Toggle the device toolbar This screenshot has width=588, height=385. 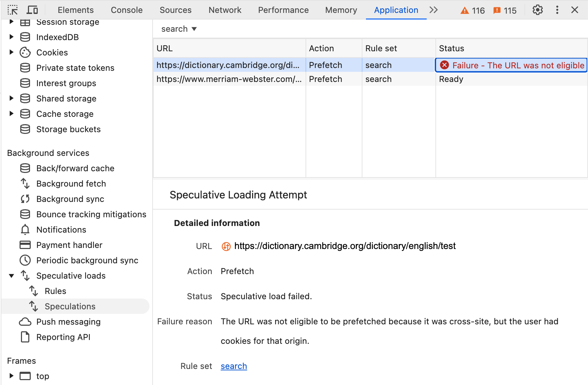[32, 10]
